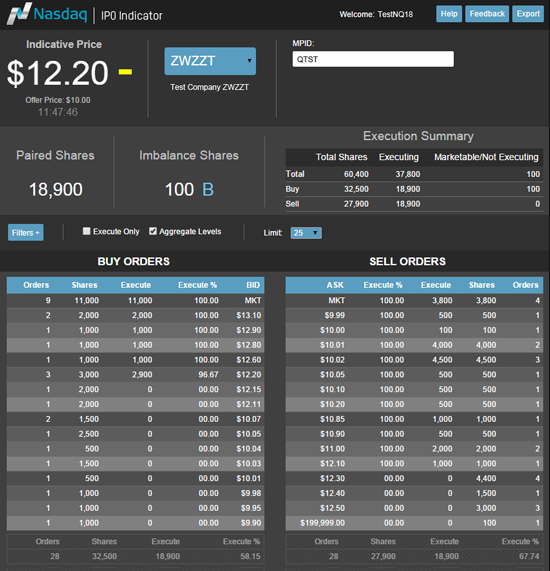
Task: Sort sell orders by Shares column header
Action: pos(482,285)
